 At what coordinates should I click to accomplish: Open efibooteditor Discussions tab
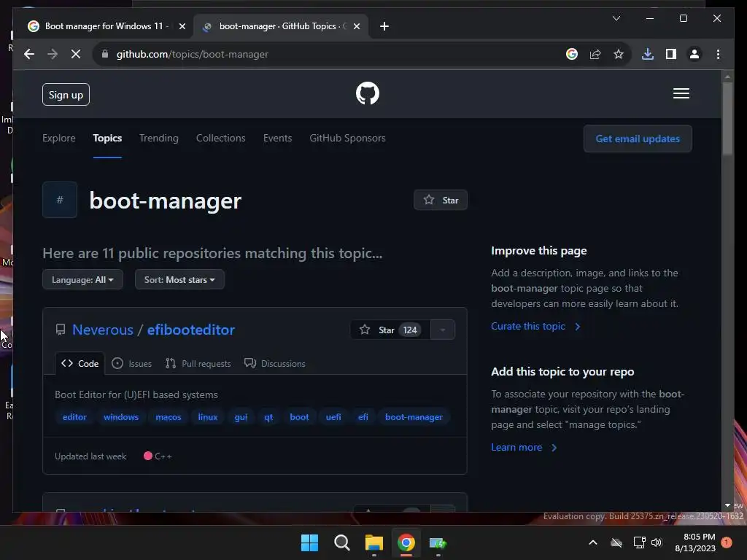(274, 363)
